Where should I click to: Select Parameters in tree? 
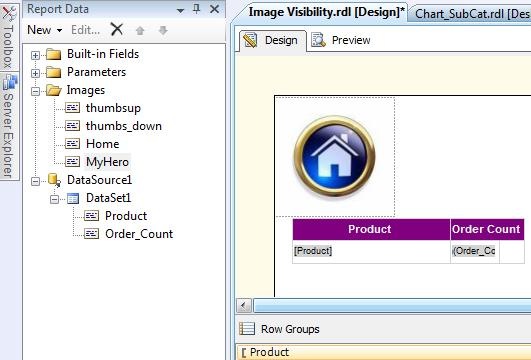[97, 72]
